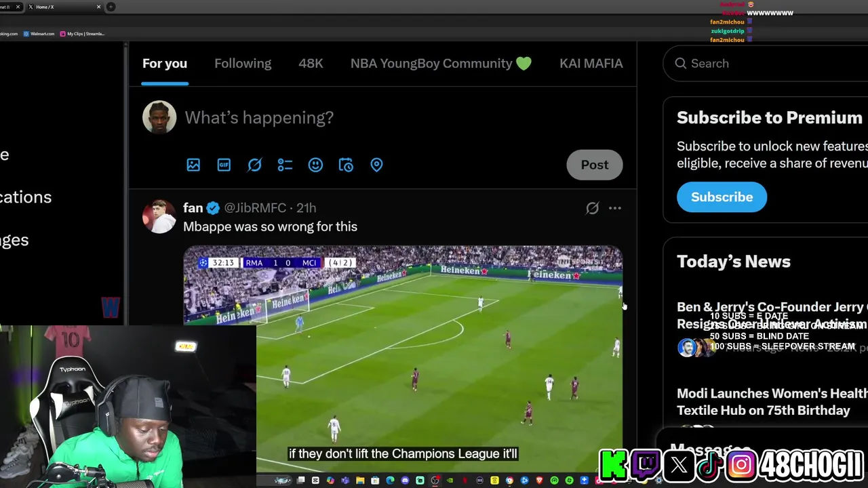Image resolution: width=868 pixels, height=488 pixels.
Task: Open a new browser tab with plus
Action: click(111, 7)
